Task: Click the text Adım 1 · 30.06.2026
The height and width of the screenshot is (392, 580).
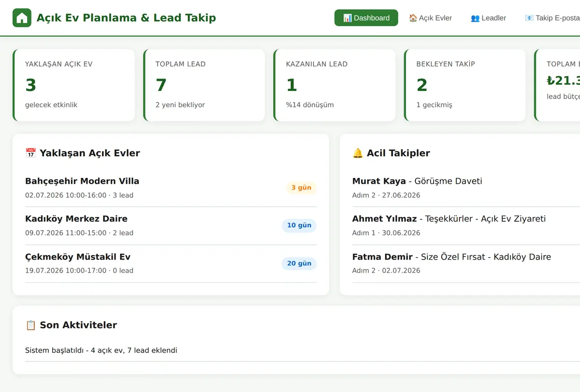Action: [386, 233]
